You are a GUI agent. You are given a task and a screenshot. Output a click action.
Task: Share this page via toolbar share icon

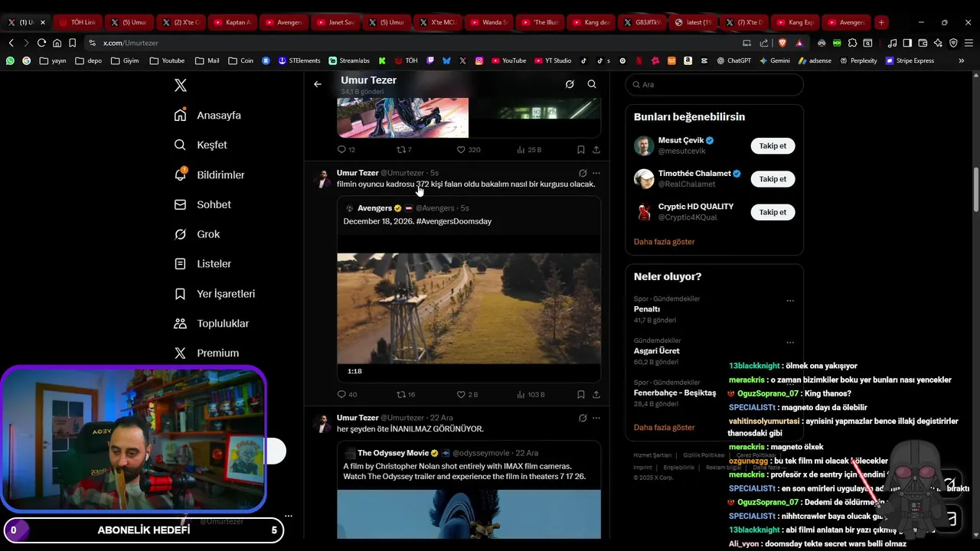[x=763, y=43]
